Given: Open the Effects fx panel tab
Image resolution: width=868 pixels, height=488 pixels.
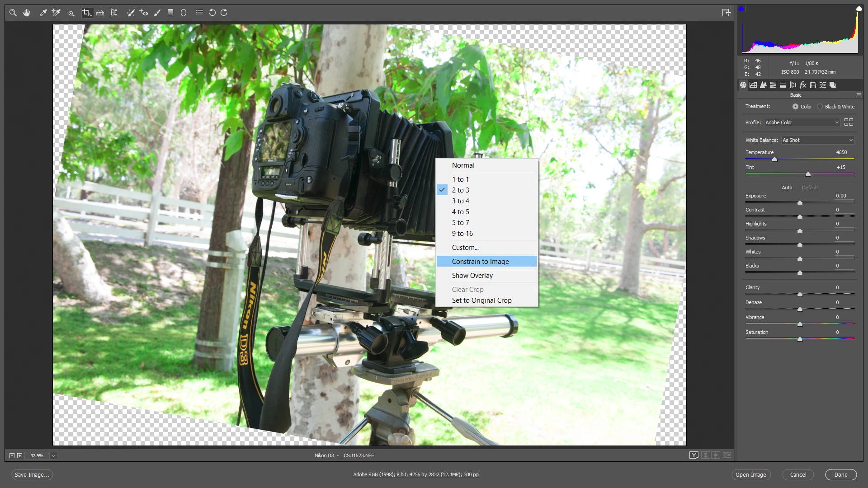Looking at the screenshot, I should (803, 85).
